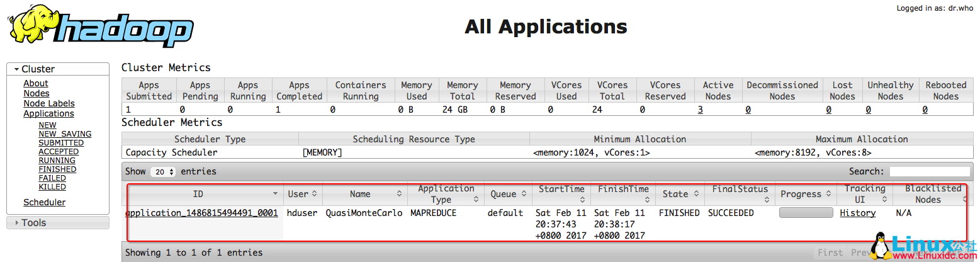The width and height of the screenshot is (980, 262).
Task: Open the Active Nodes count link
Action: [700, 110]
